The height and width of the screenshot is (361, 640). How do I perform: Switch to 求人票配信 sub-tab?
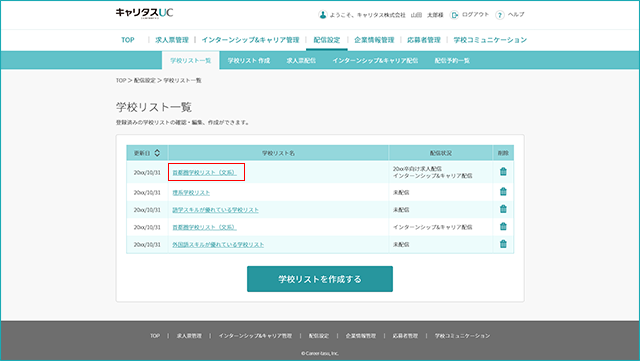pos(301,60)
